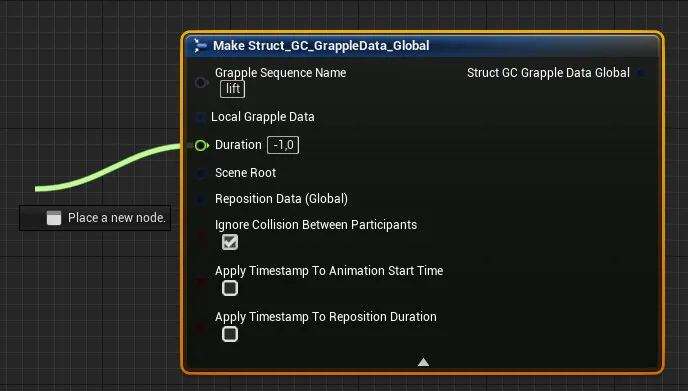This screenshot has width=688, height=391.
Task: Uncheck Ignore Collision Between Participants checkbox
Action: 230,242
